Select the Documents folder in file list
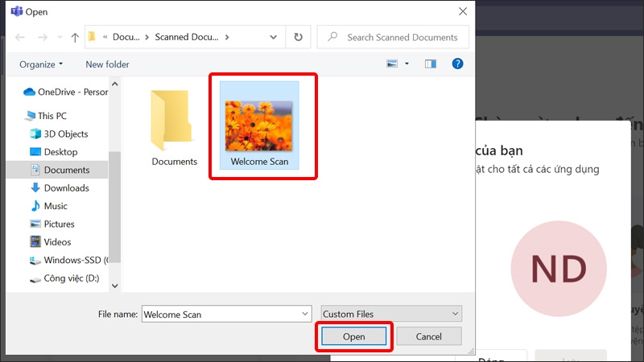This screenshot has height=362, width=644. (174, 128)
